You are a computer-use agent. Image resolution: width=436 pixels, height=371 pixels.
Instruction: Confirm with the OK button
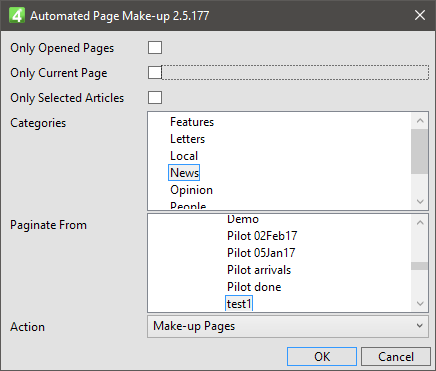pos(322,357)
